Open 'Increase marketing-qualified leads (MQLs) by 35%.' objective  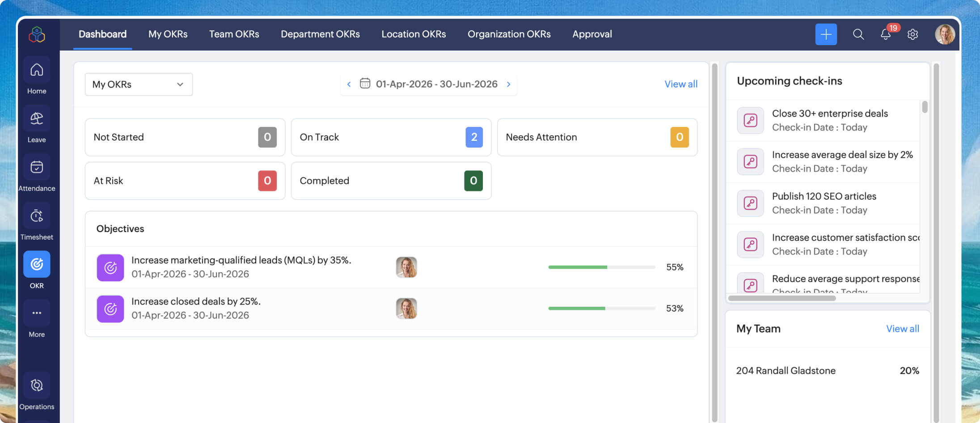click(241, 260)
